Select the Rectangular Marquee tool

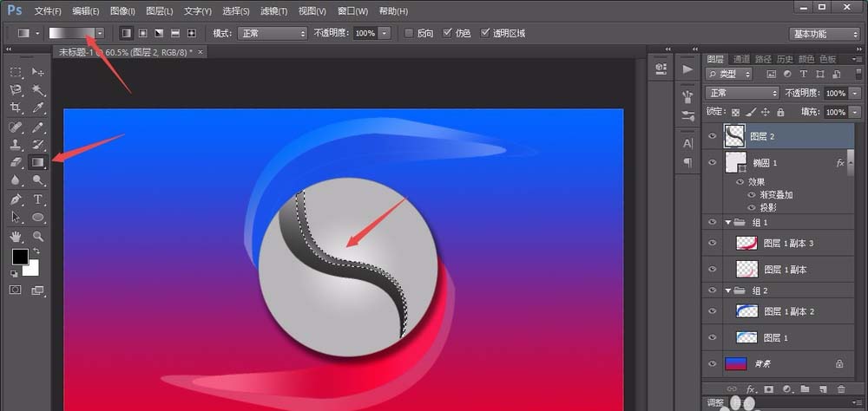pos(16,71)
